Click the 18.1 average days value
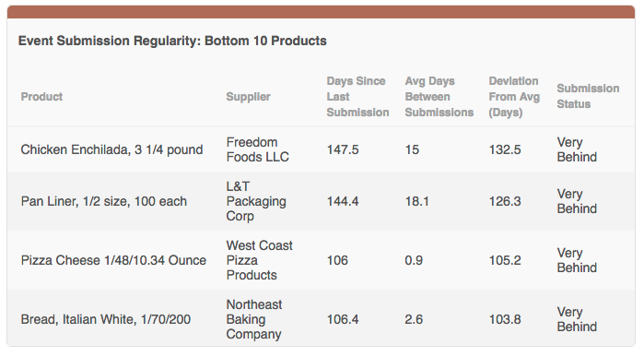The width and height of the screenshot is (644, 357). (x=416, y=201)
